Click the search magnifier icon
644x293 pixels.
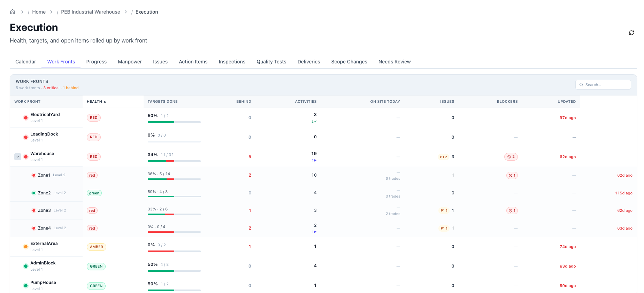[581, 85]
